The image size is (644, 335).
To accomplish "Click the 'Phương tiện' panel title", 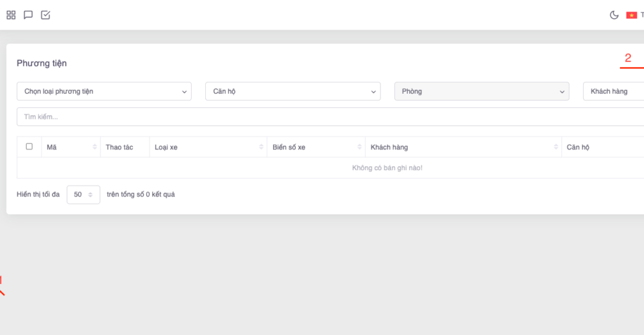I will pos(42,63).
